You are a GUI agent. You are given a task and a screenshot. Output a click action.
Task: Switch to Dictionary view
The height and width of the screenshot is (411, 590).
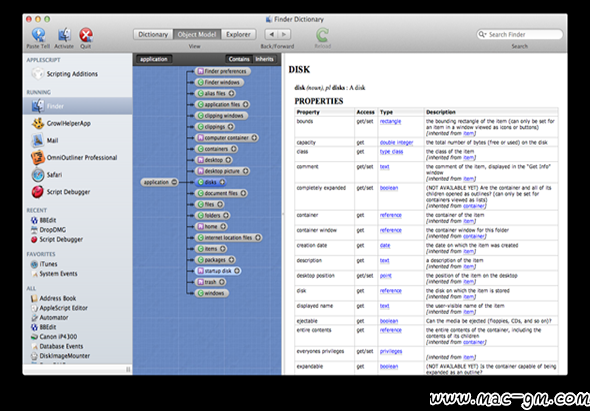point(153,34)
